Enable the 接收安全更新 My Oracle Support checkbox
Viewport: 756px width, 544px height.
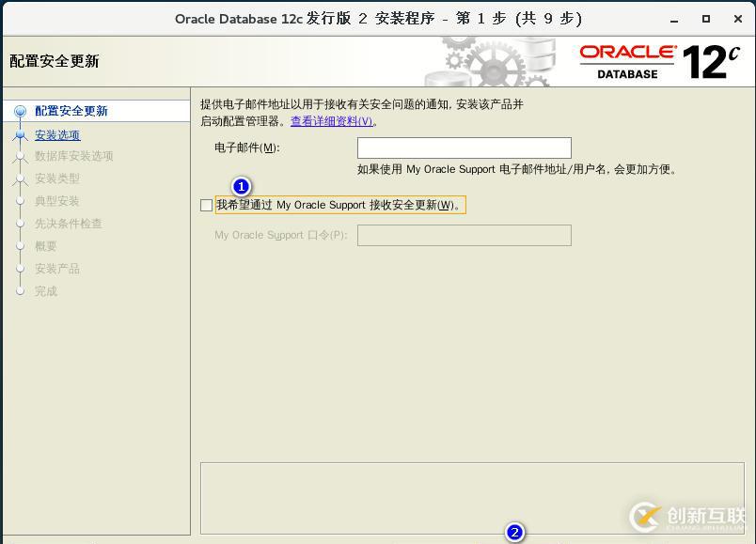tap(206, 205)
